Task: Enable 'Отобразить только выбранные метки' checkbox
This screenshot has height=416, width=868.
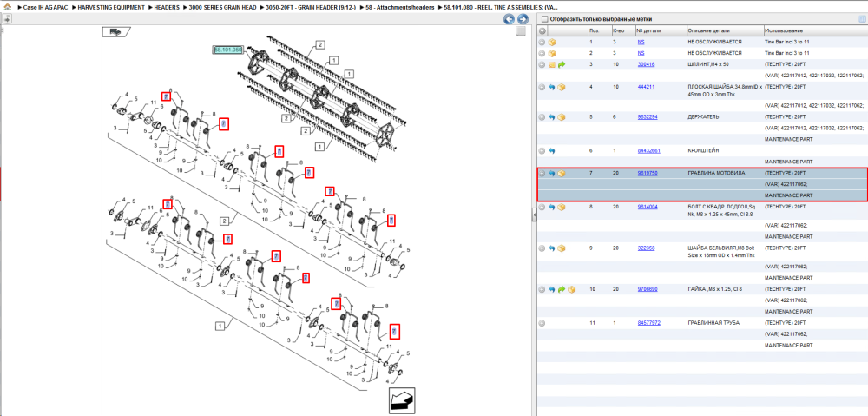Action: click(x=545, y=19)
